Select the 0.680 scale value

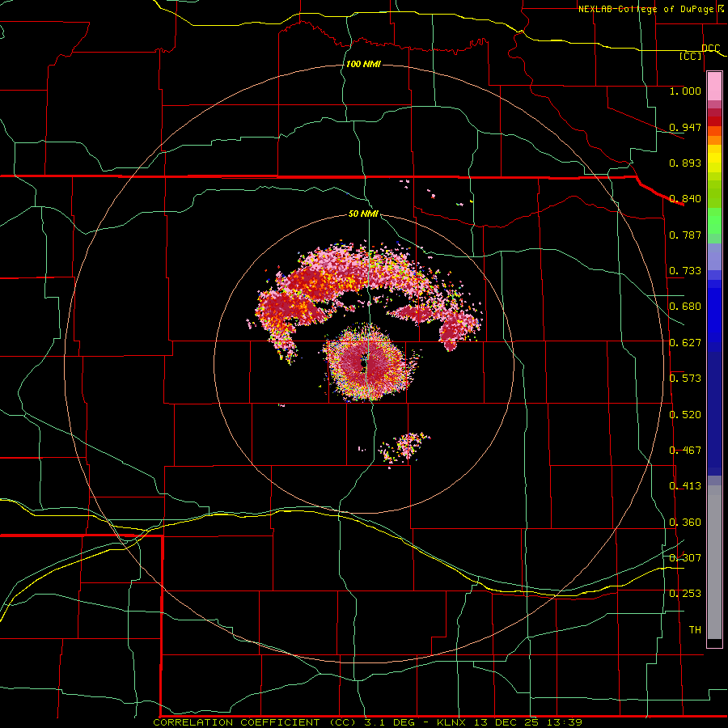[x=685, y=307]
